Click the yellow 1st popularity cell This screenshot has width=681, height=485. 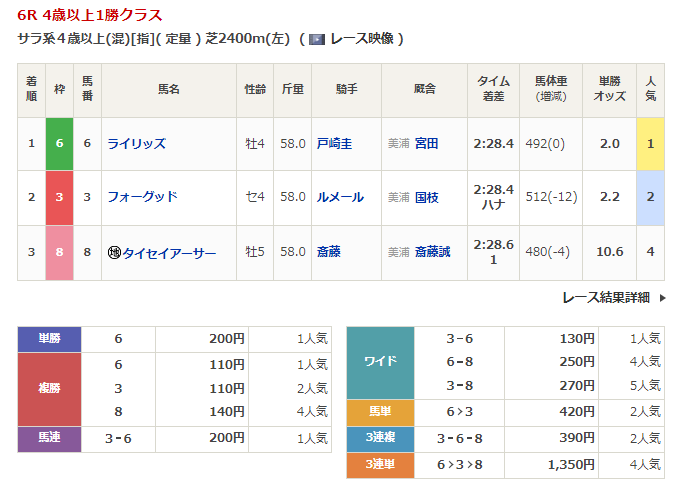(650, 143)
